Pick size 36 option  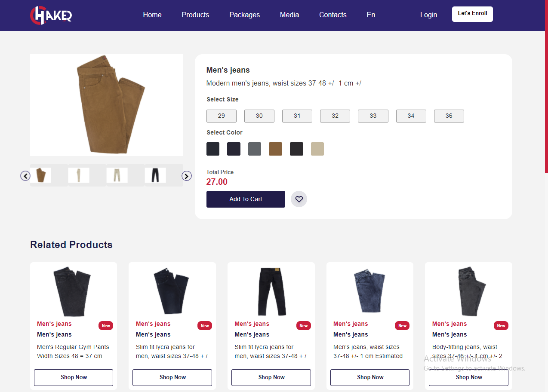(x=449, y=116)
